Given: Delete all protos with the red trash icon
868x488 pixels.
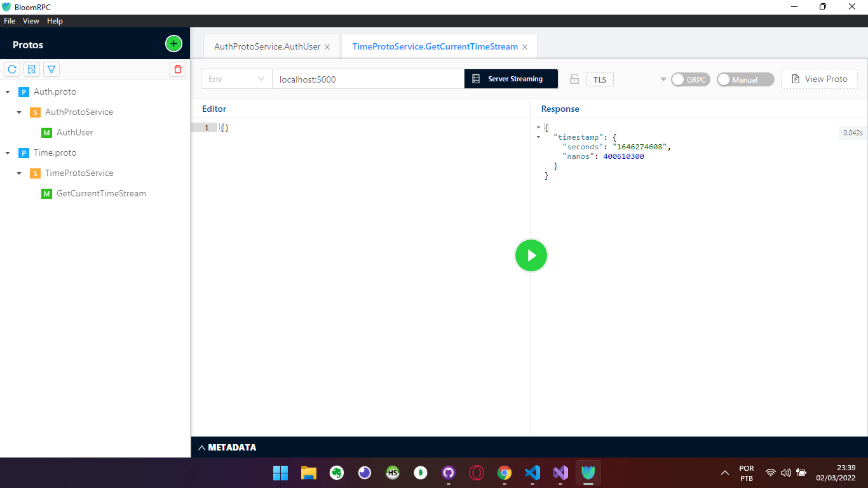Looking at the screenshot, I should [178, 69].
